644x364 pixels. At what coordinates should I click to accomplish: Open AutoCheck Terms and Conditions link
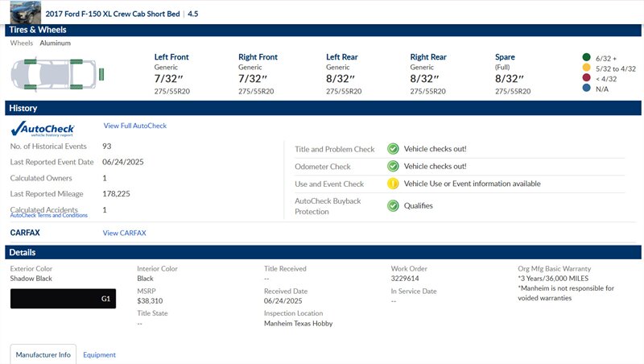coord(49,215)
